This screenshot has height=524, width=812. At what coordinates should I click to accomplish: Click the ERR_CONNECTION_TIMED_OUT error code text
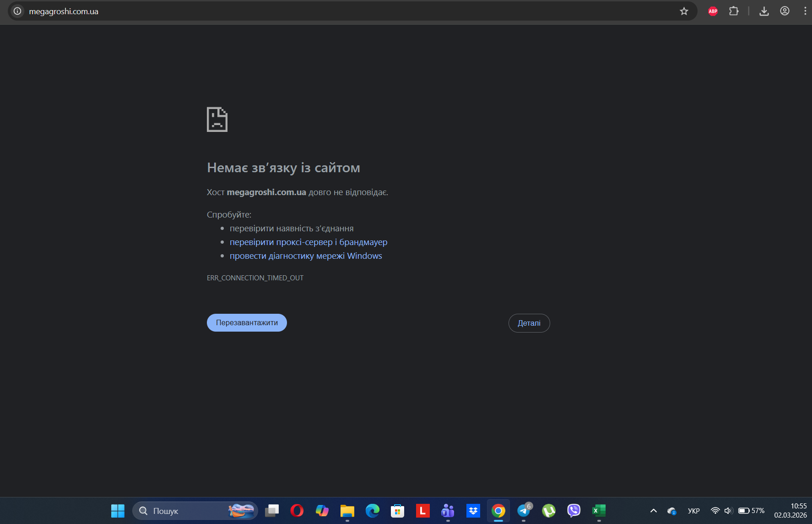click(x=255, y=278)
